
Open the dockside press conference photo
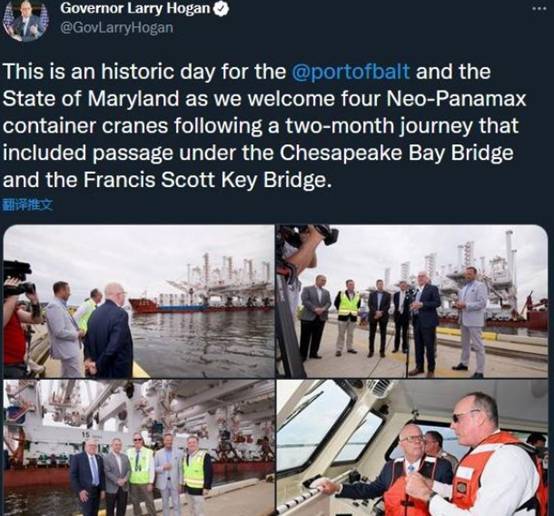click(x=412, y=301)
